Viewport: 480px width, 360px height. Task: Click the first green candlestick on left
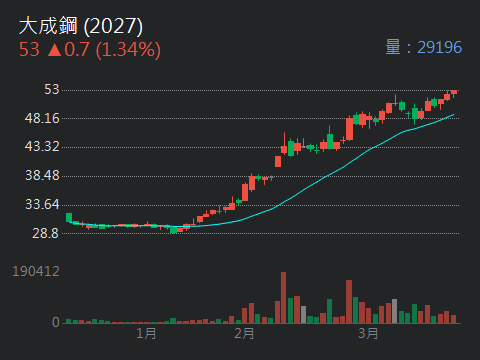(x=69, y=217)
